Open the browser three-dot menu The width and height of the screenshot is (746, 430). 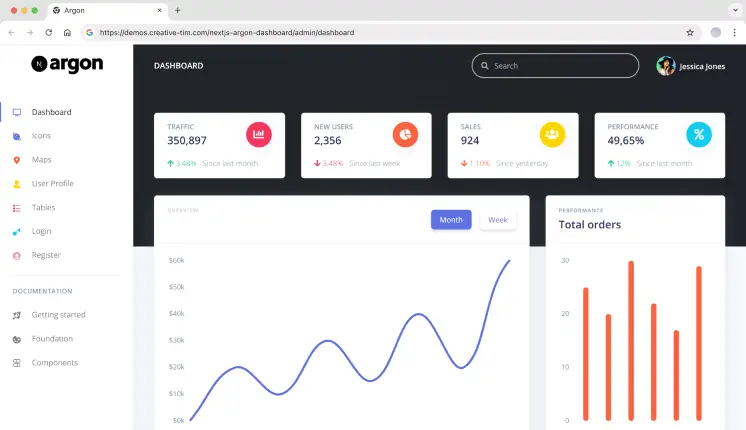click(x=734, y=32)
